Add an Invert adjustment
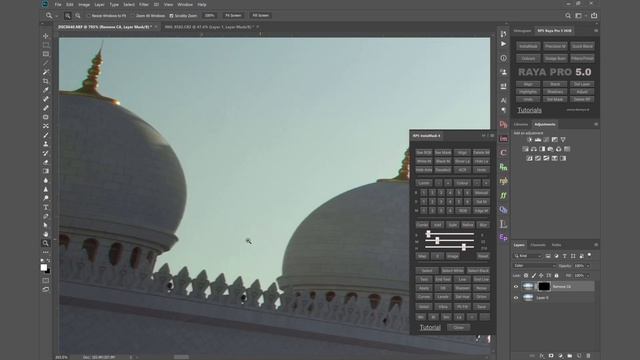The width and height of the screenshot is (640, 360). point(529,158)
